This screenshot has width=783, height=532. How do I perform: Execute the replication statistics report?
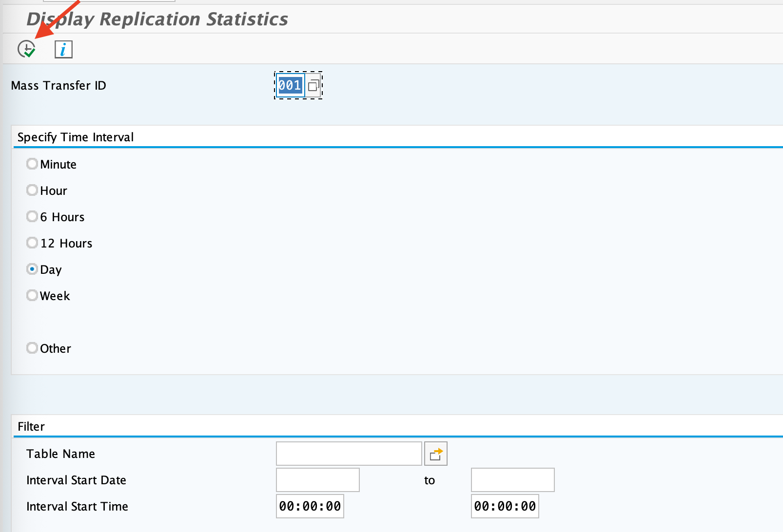click(27, 49)
